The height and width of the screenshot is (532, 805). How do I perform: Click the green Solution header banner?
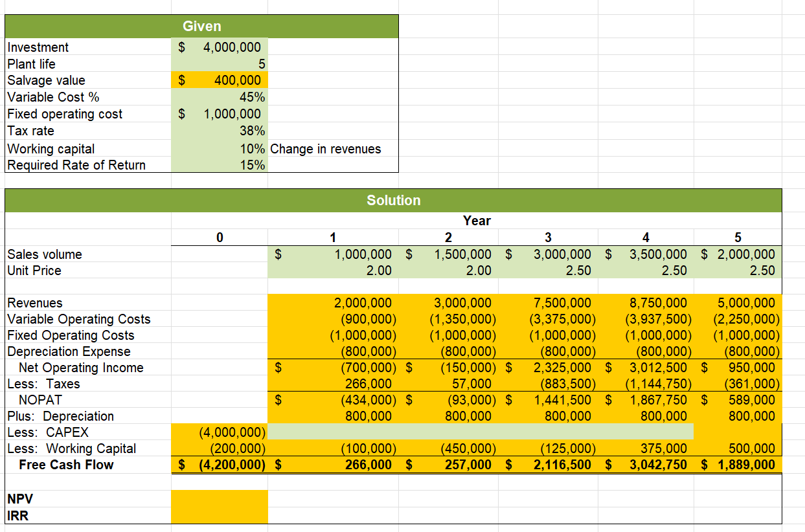coord(393,201)
